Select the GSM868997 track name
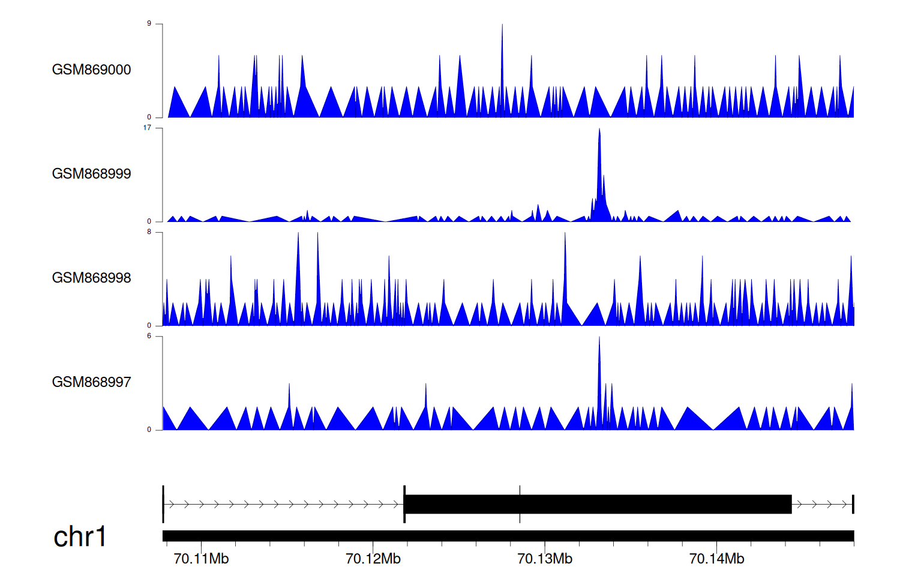 point(91,382)
